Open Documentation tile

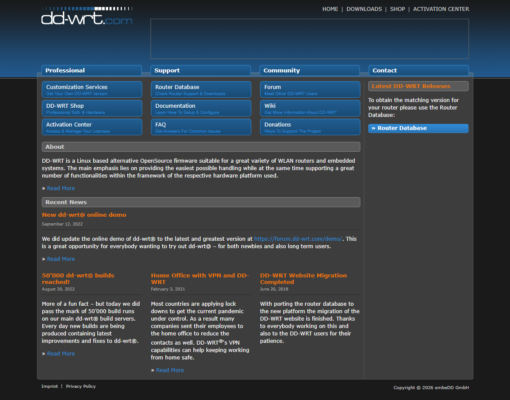tap(201, 108)
